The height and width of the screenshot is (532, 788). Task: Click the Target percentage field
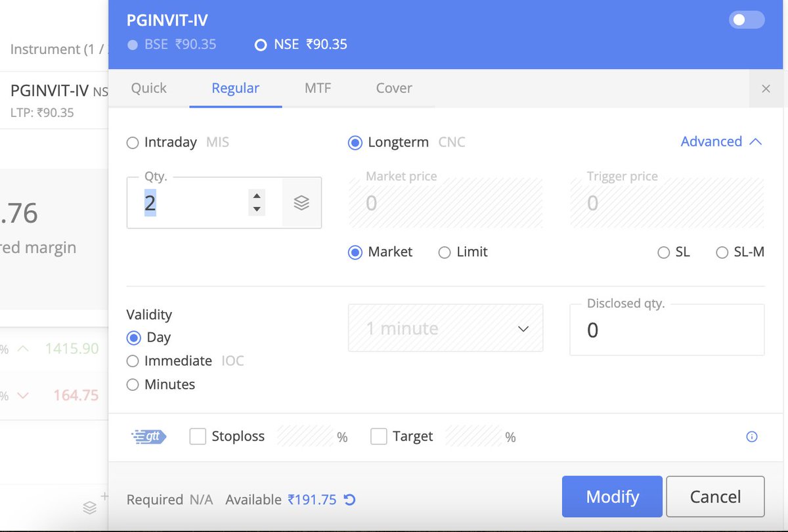(x=473, y=436)
